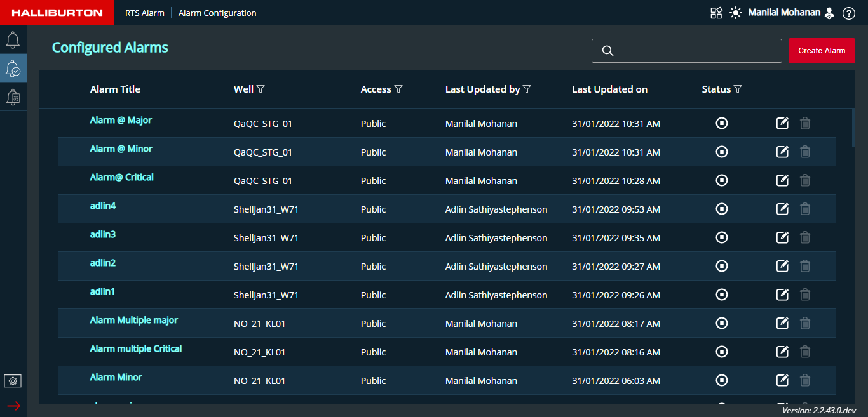This screenshot has width=868, height=417.
Task: Open the Access column filter
Action: point(398,89)
